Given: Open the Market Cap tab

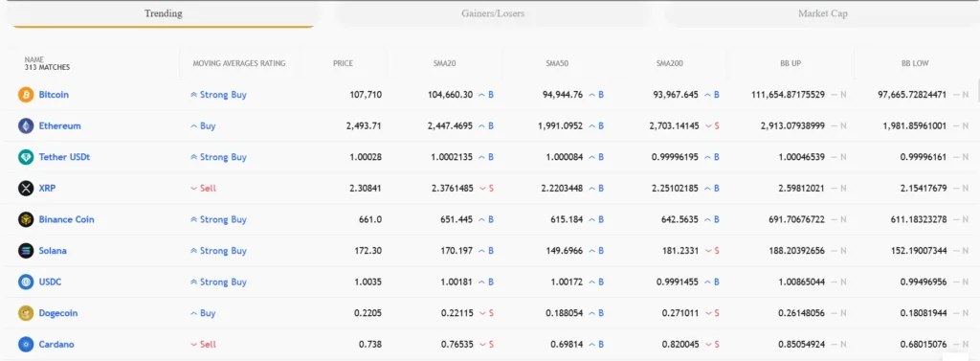Looking at the screenshot, I should pyautogui.click(x=822, y=13).
